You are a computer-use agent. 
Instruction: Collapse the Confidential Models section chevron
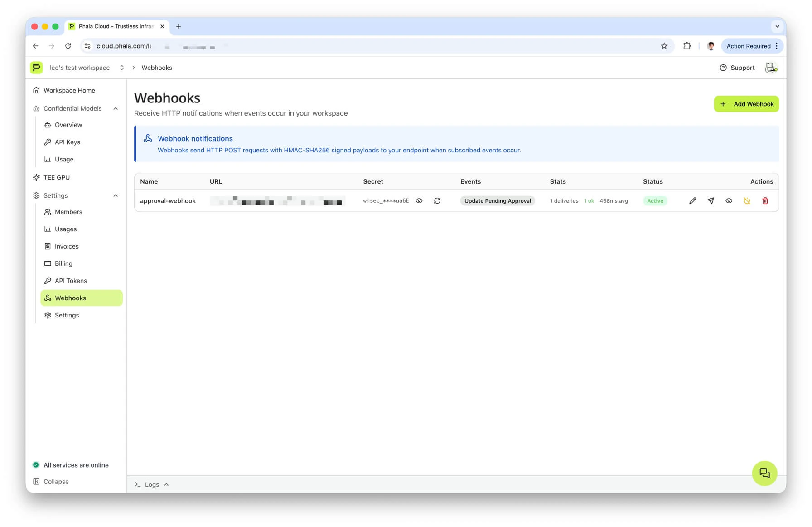tap(116, 108)
